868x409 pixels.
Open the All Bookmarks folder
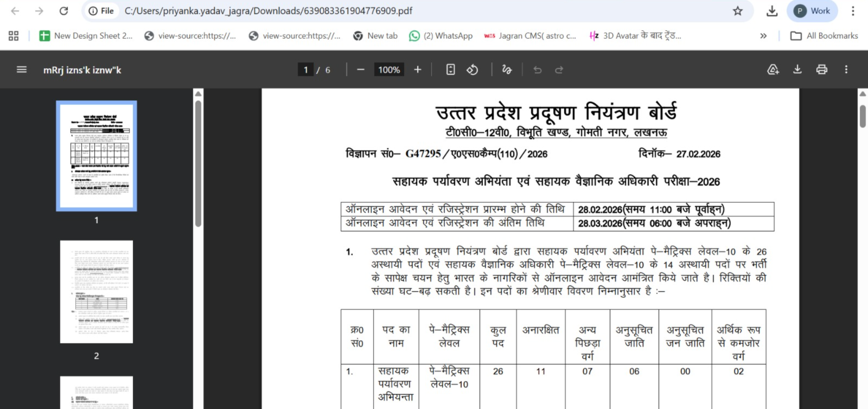pos(824,36)
